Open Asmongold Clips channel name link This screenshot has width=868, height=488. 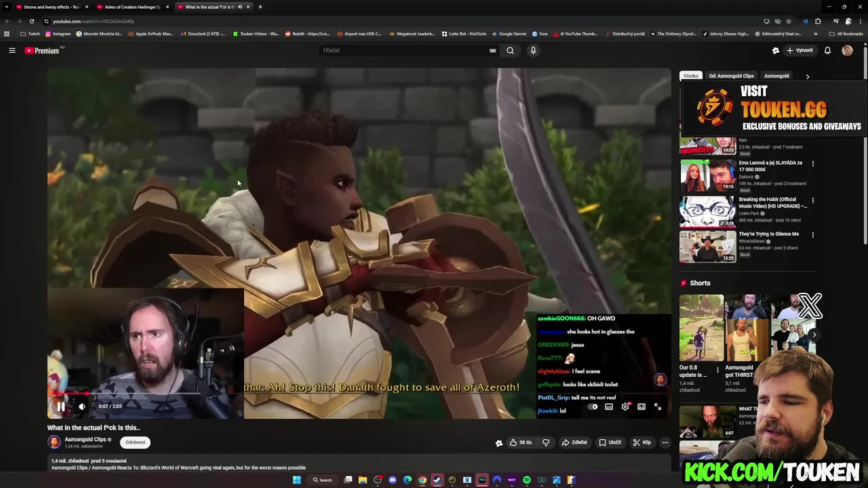(x=85, y=439)
